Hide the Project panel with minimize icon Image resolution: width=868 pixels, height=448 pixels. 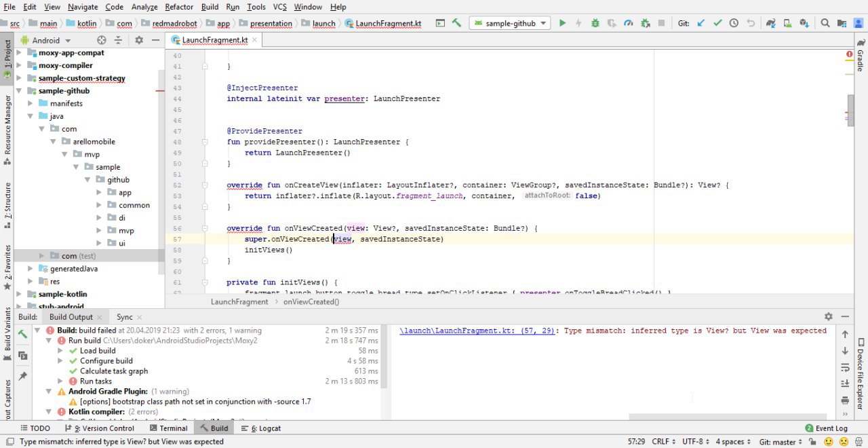155,40
